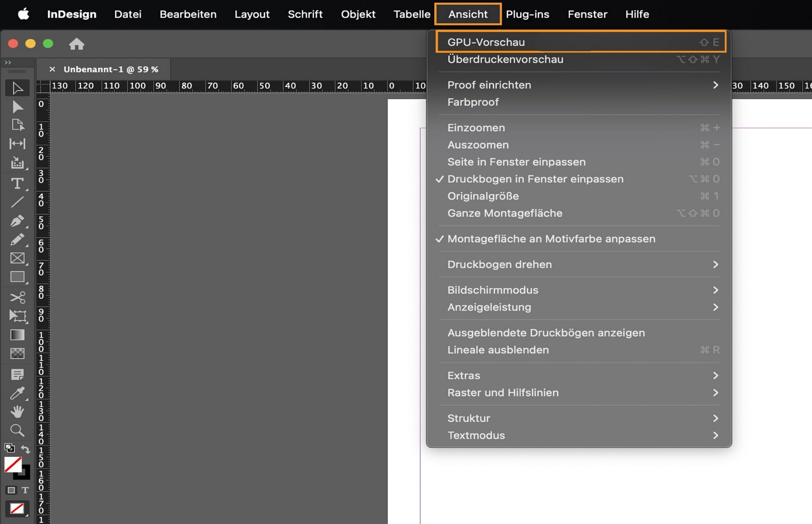Choose the Zoom tool in toolbar
Image resolution: width=812 pixels, height=524 pixels.
[17, 430]
